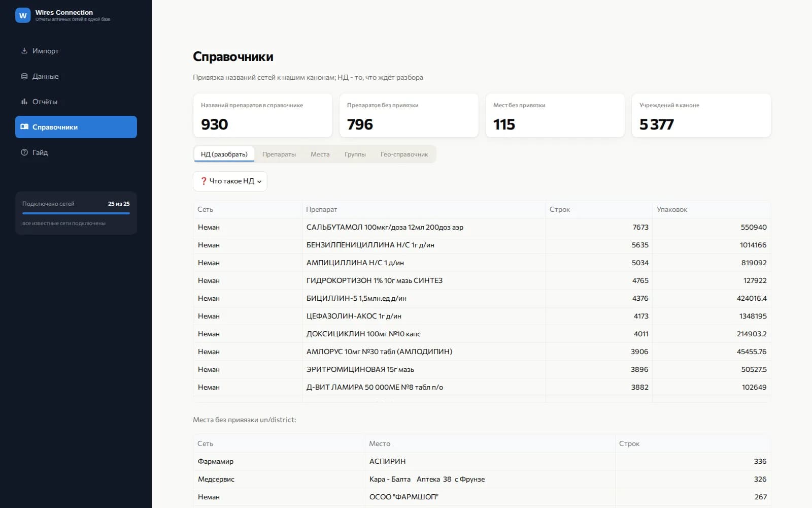Go to the Данные page

[x=76, y=76]
